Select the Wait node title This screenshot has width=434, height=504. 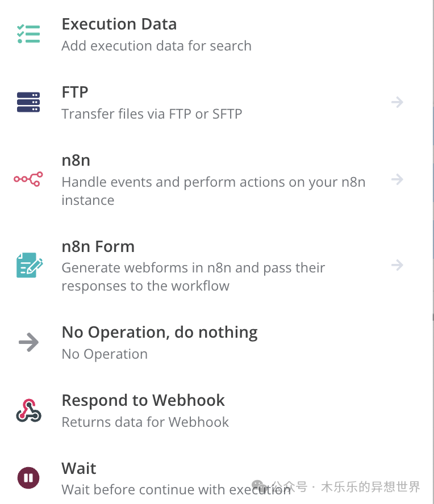coord(79,468)
